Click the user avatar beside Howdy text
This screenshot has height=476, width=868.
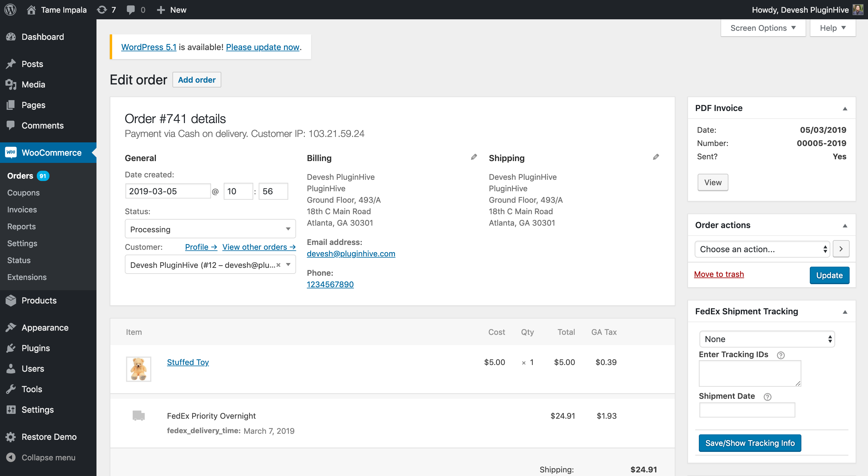click(x=858, y=9)
